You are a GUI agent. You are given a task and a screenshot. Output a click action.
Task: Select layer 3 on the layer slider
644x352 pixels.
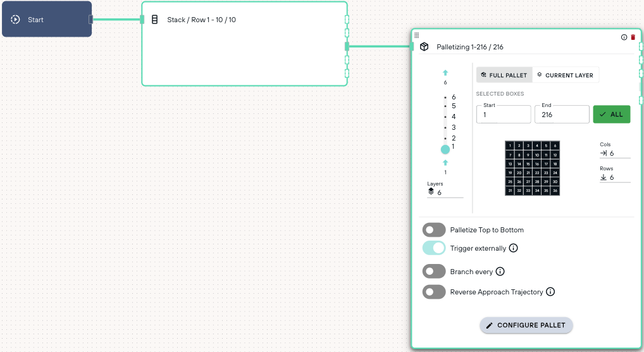(445, 127)
